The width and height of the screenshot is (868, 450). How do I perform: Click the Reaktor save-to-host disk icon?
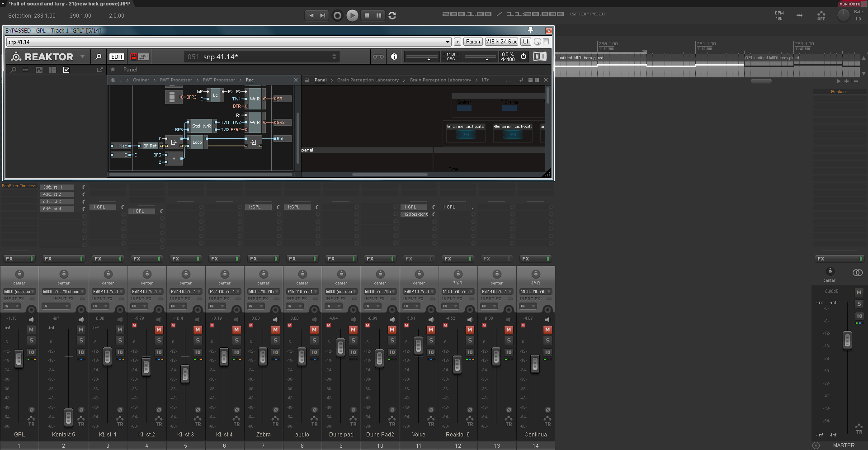tap(134, 57)
